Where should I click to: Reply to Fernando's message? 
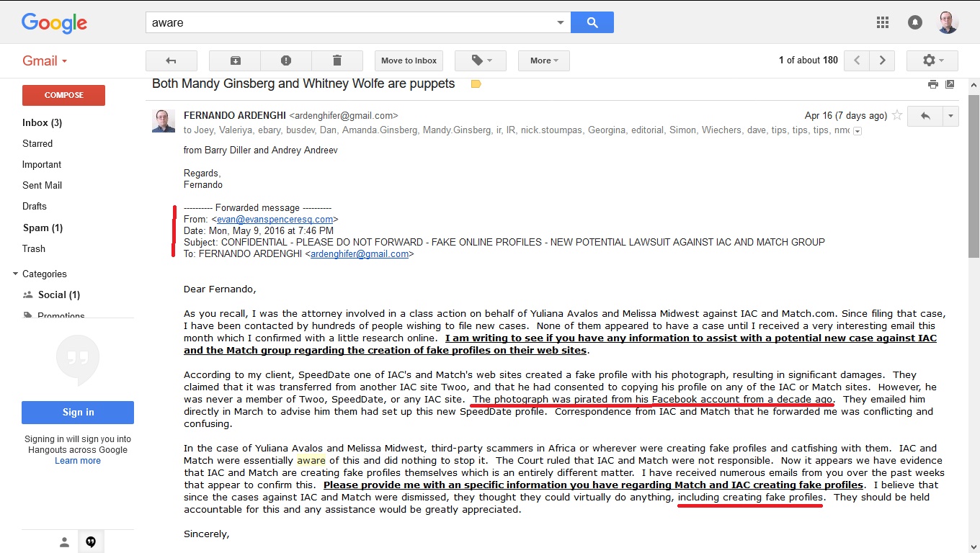click(x=925, y=116)
